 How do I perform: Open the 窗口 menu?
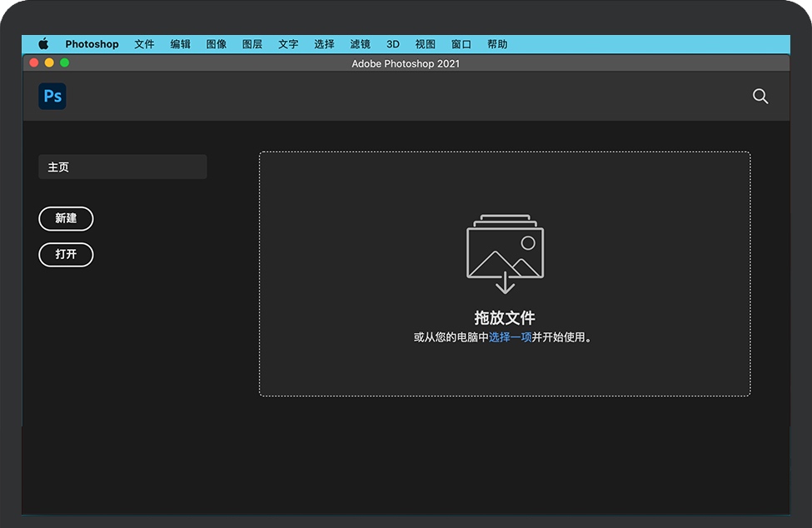click(461, 44)
